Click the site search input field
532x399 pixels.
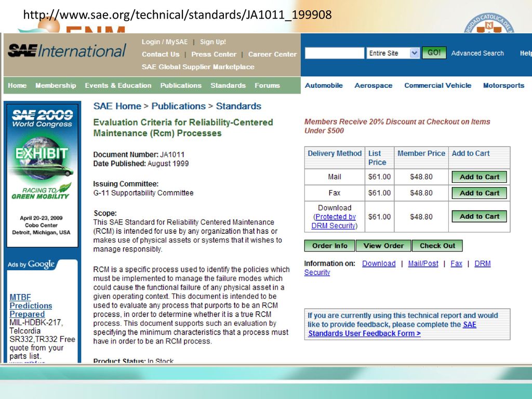pyautogui.click(x=334, y=53)
